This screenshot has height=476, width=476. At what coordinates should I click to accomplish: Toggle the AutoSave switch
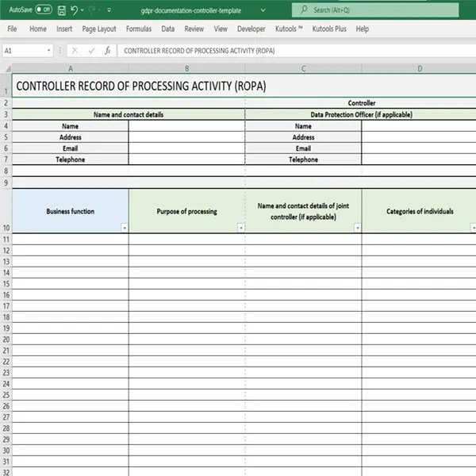tap(44, 10)
